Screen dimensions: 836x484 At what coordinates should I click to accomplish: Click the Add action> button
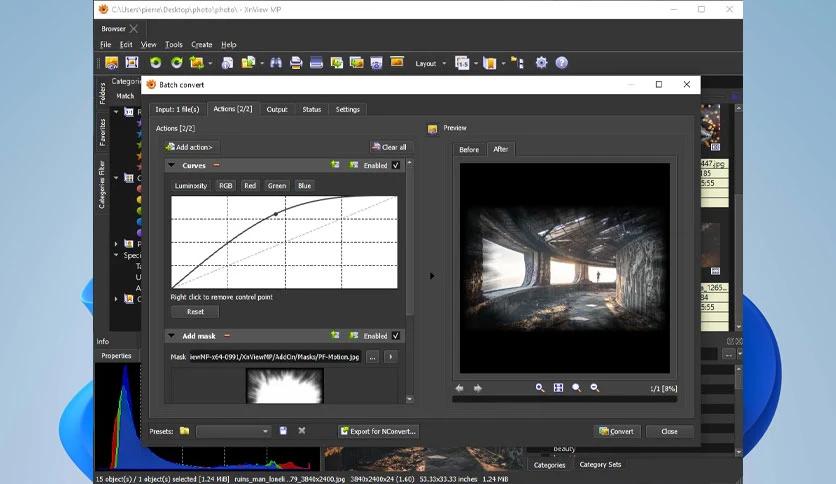click(191, 147)
